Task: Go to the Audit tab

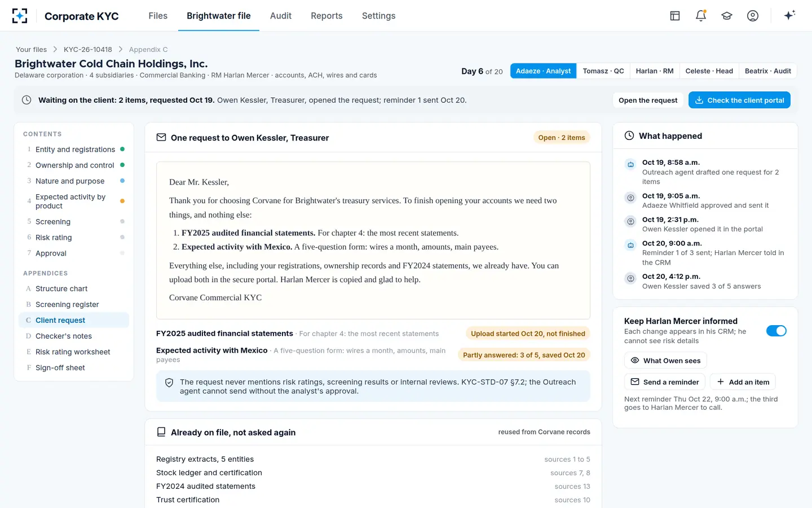Action: click(x=281, y=16)
